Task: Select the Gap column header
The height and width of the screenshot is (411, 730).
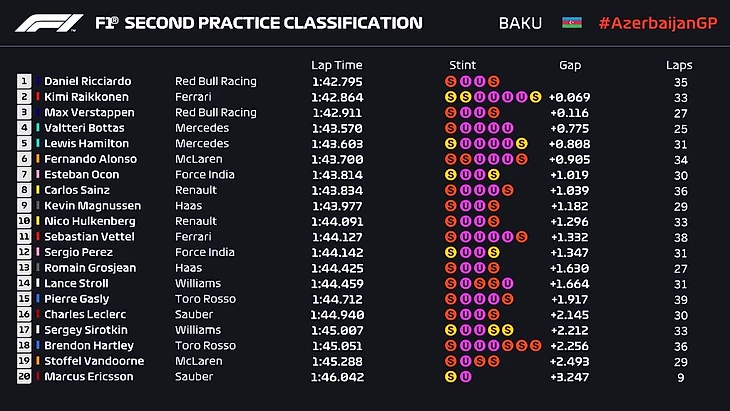Action: pyautogui.click(x=570, y=65)
